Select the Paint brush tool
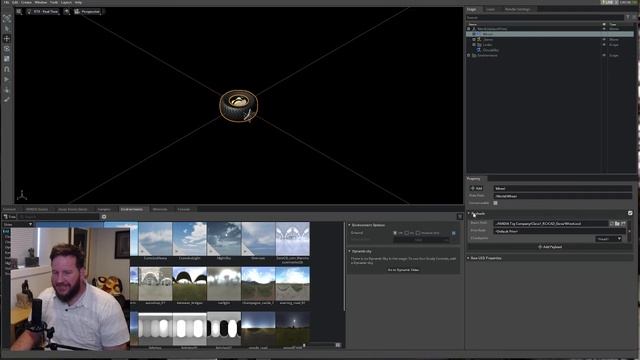The height and width of the screenshot is (360, 640). tap(7, 99)
